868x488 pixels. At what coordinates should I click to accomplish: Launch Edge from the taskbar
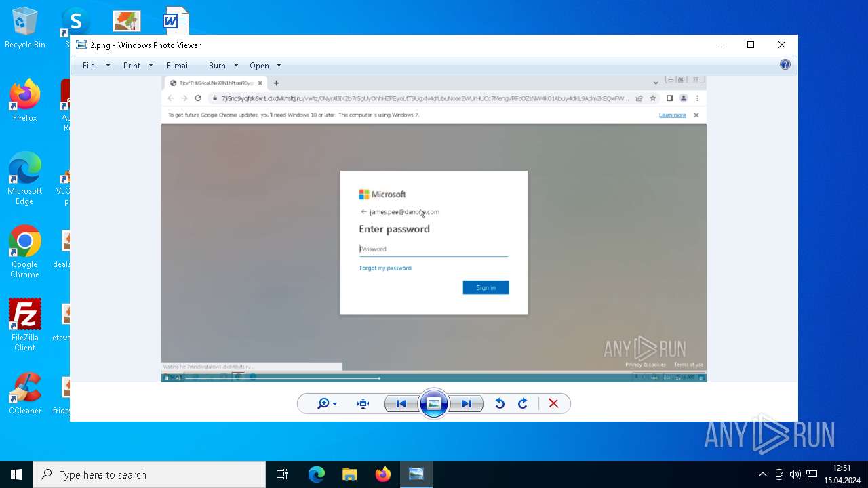[x=317, y=474]
